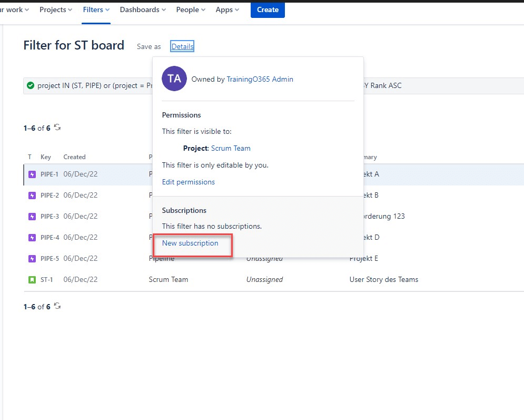Viewport: 524px width, 420px height.
Task: Click the Scrum Team project link
Action: pyautogui.click(x=231, y=148)
